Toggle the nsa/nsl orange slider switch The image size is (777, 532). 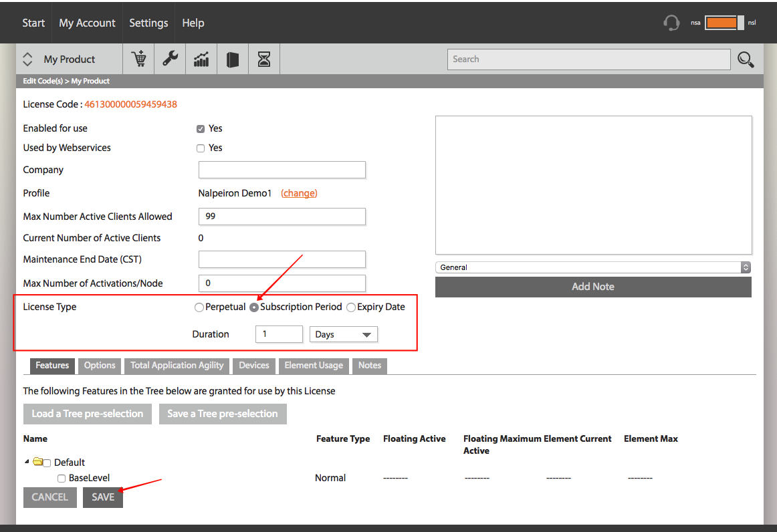[x=724, y=23]
